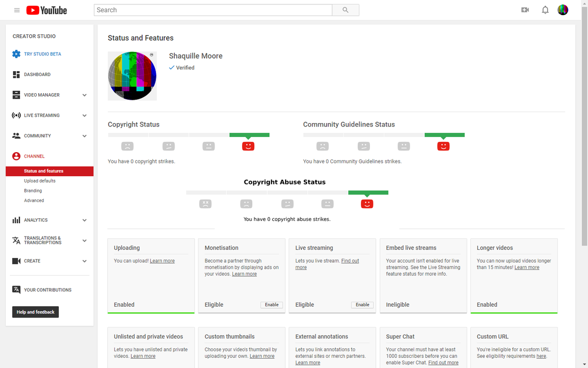Select the Live Streaming sidebar icon
588x368 pixels.
coord(16,115)
